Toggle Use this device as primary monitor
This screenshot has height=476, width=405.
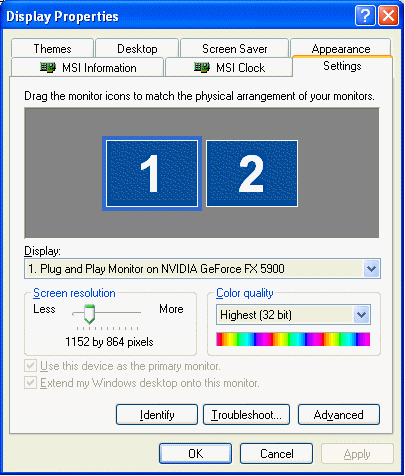(x=30, y=366)
